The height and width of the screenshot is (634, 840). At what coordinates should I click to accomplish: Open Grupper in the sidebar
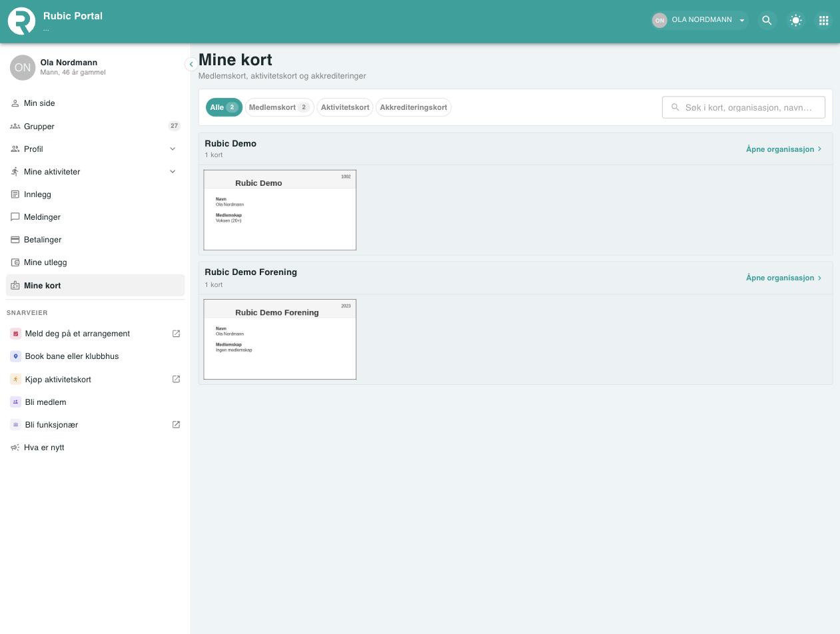95,126
